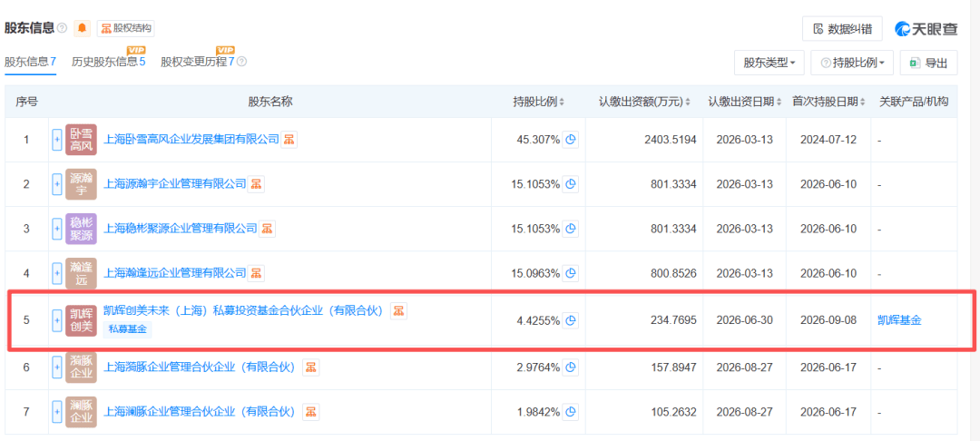This screenshot has width=980, height=441.
Task: Click equity chart icon beside 上海澜豚 name
Action: (x=310, y=412)
